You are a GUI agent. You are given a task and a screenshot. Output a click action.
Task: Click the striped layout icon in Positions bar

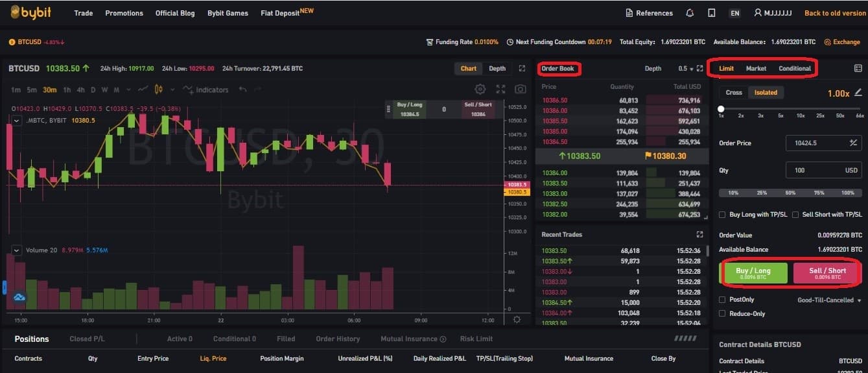[685, 338]
